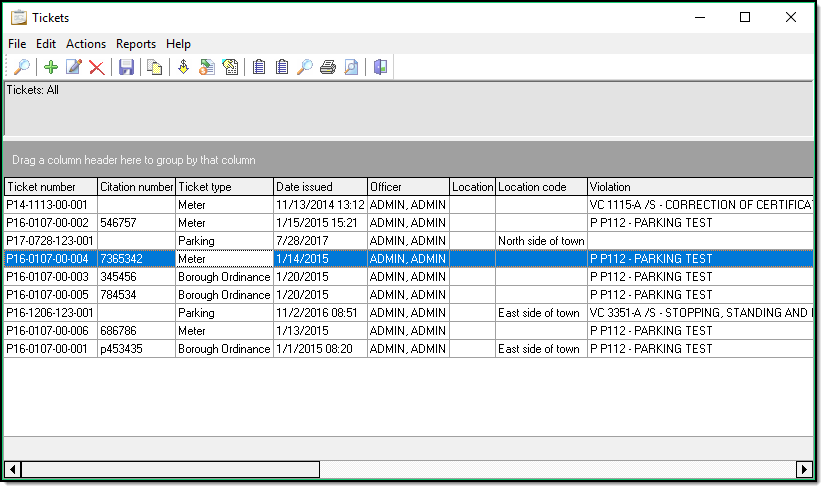Open the Reports menu
This screenshot has width=825, height=490.
(x=136, y=44)
